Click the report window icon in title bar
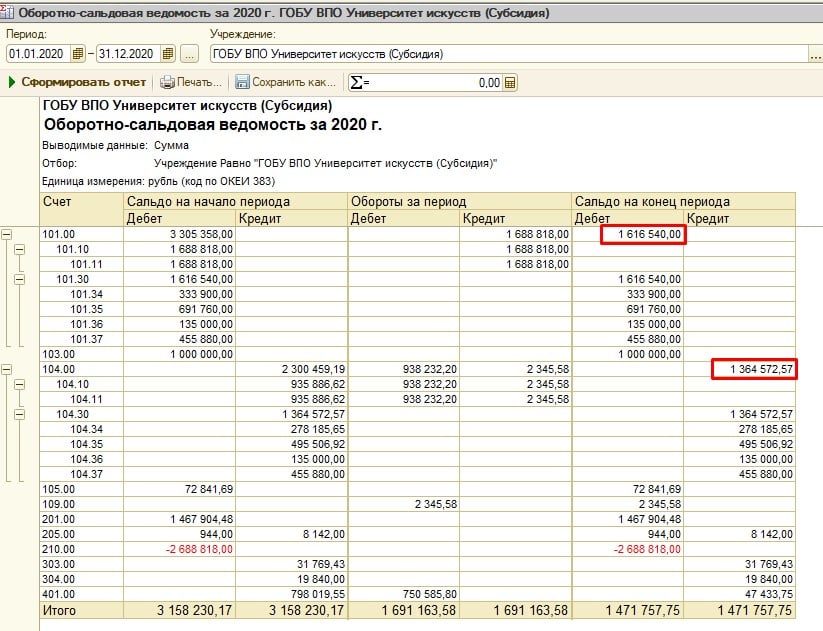This screenshot has height=631, width=823. [x=9, y=10]
